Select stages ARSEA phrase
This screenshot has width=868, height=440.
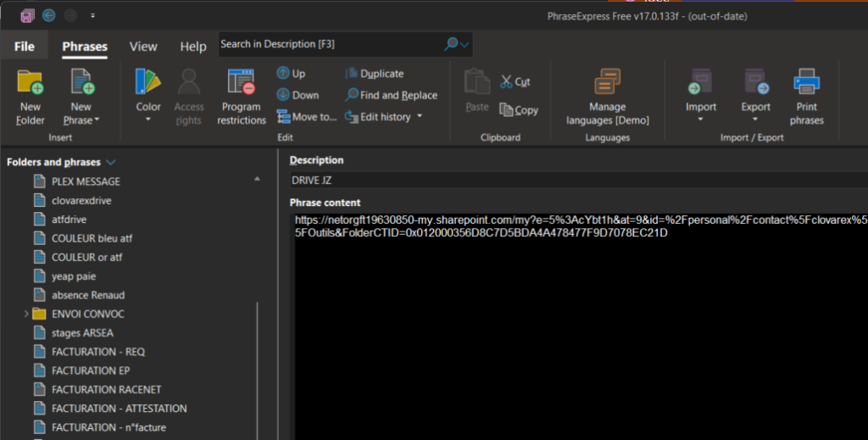click(82, 332)
